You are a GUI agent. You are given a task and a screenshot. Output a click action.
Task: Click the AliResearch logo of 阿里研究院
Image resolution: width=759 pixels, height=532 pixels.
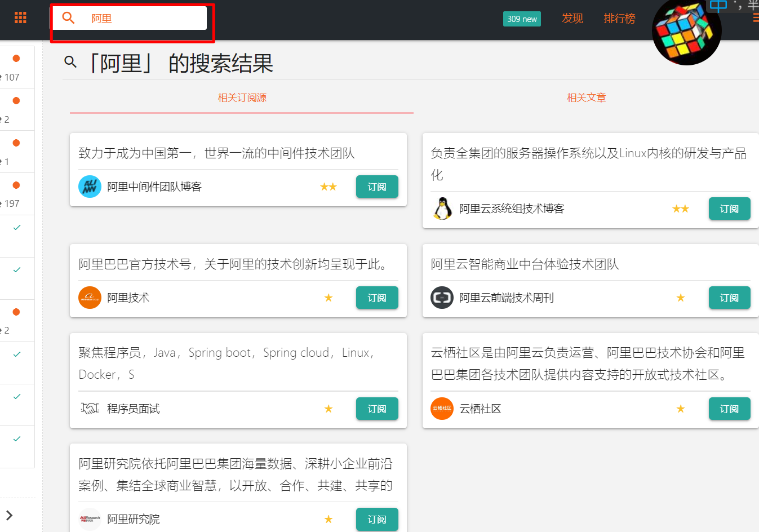90,519
